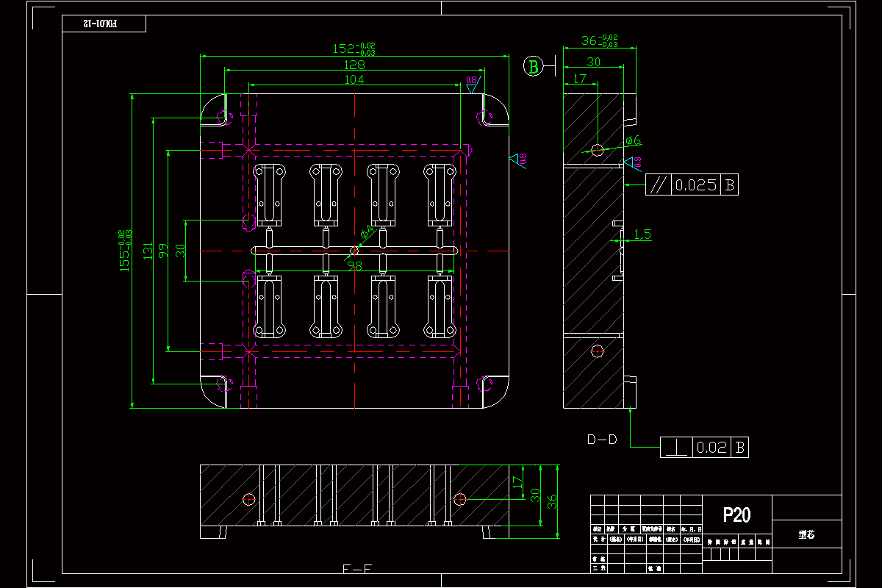Select the D-D section label
The image size is (882, 588).
[601, 440]
